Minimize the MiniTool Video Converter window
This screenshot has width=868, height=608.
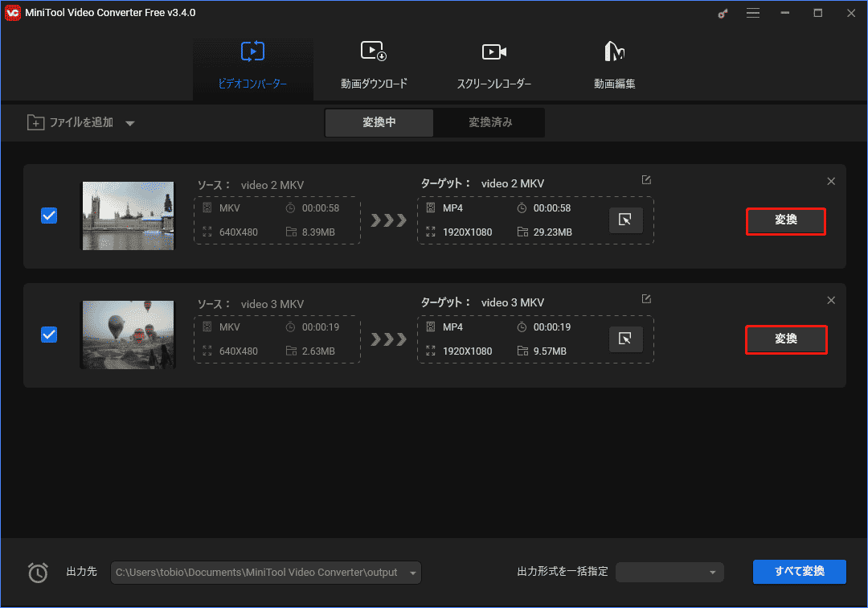[785, 13]
